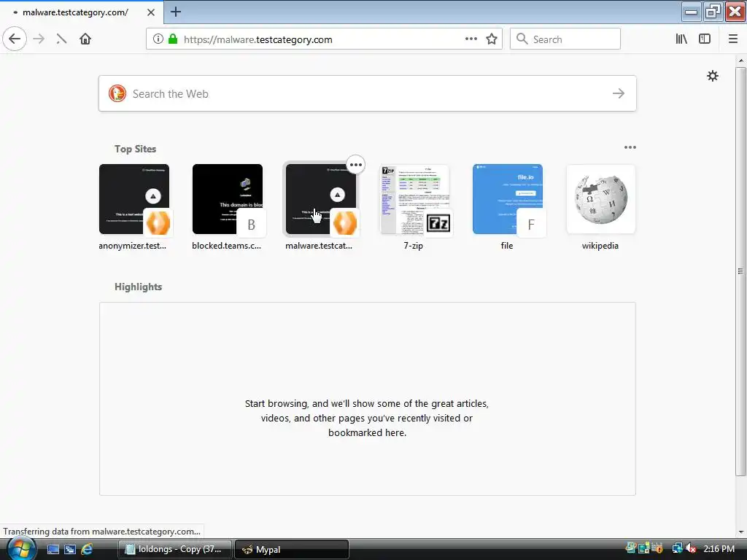Click the wikipedia tile label

[x=600, y=246]
